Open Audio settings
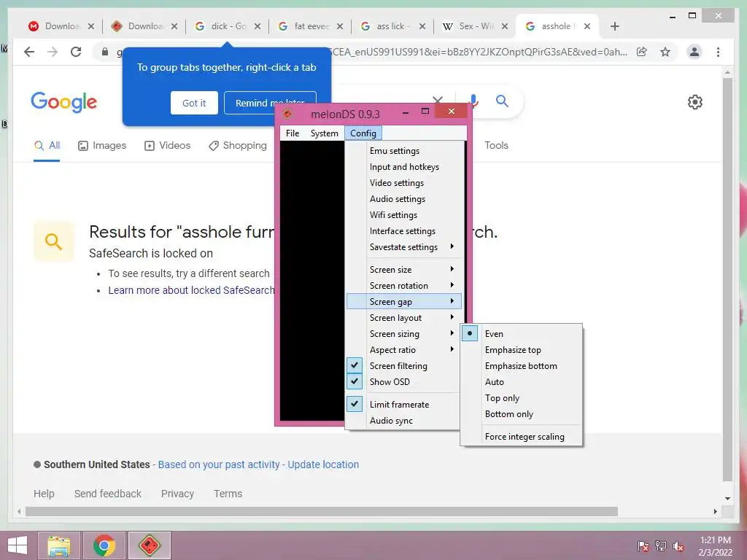This screenshot has height=560, width=747. click(403, 199)
